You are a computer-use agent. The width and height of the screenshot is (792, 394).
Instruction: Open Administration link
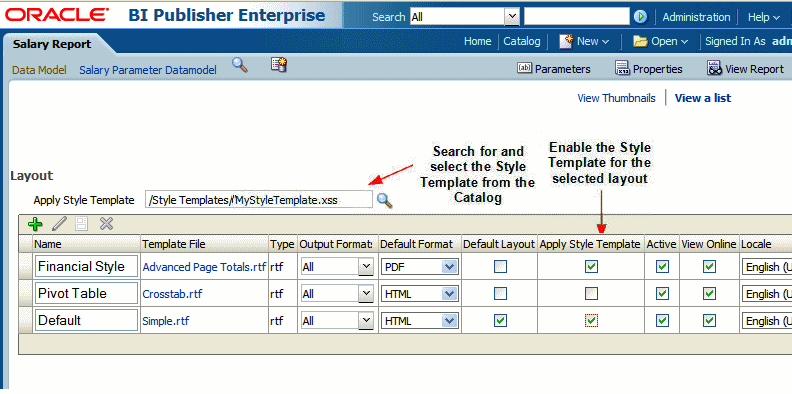pyautogui.click(x=696, y=17)
